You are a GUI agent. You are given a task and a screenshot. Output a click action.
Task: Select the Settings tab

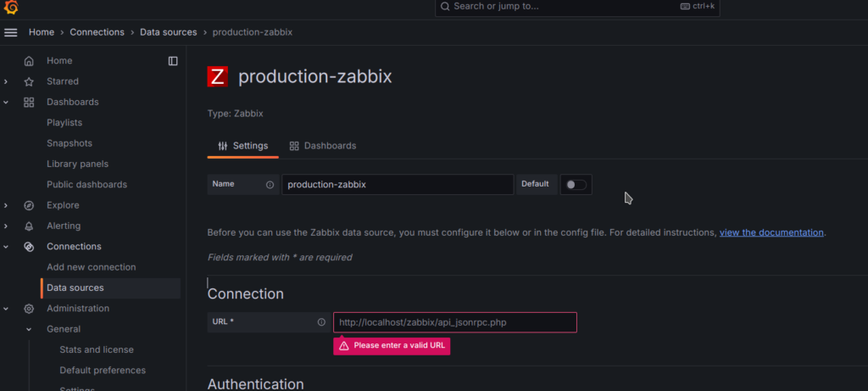click(x=242, y=146)
